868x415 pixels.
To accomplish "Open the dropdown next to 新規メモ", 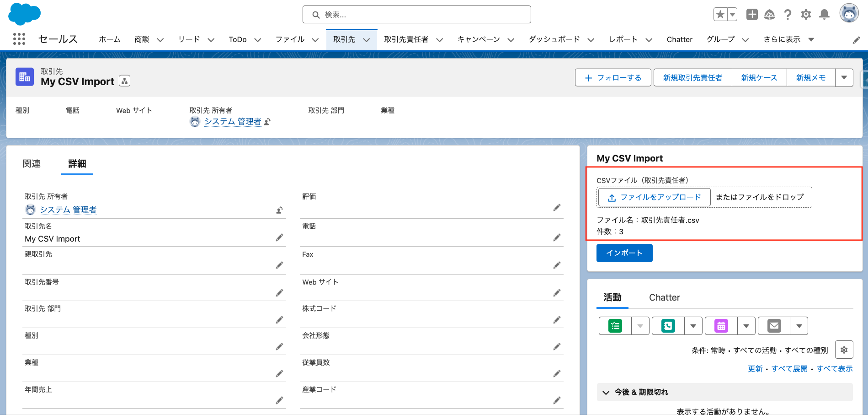I will click(x=844, y=77).
